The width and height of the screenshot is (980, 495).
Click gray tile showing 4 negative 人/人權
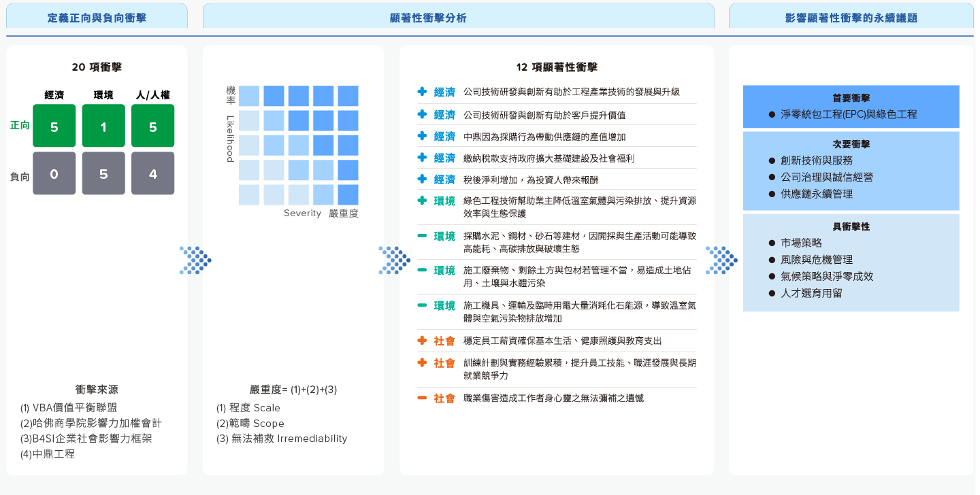[x=152, y=173]
